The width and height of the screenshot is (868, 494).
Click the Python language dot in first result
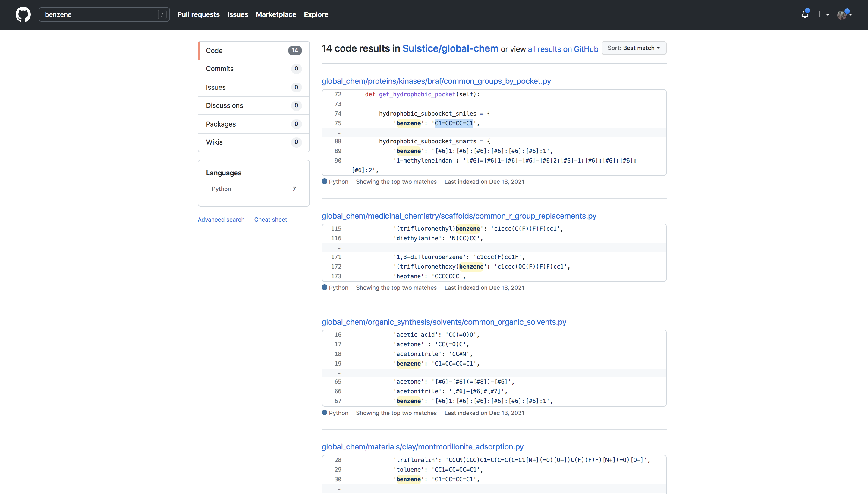(325, 182)
